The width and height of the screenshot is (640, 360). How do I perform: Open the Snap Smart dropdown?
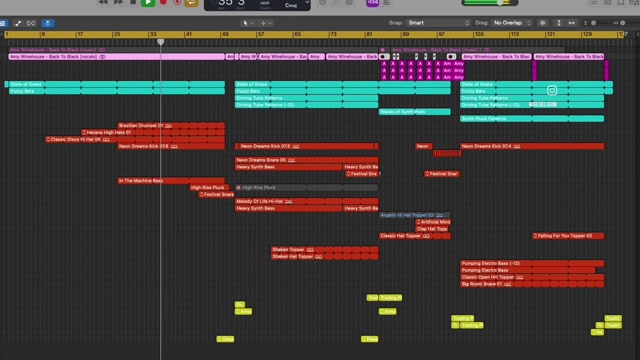tap(438, 23)
